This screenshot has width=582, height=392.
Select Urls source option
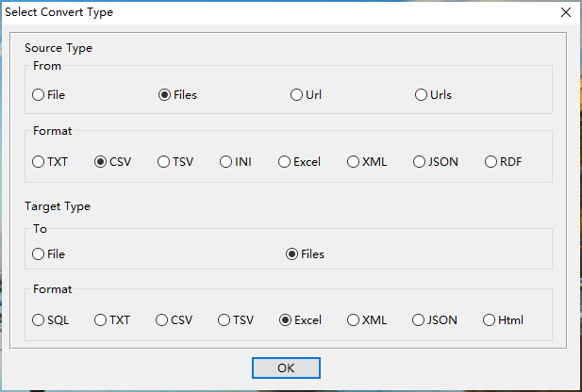tap(422, 94)
